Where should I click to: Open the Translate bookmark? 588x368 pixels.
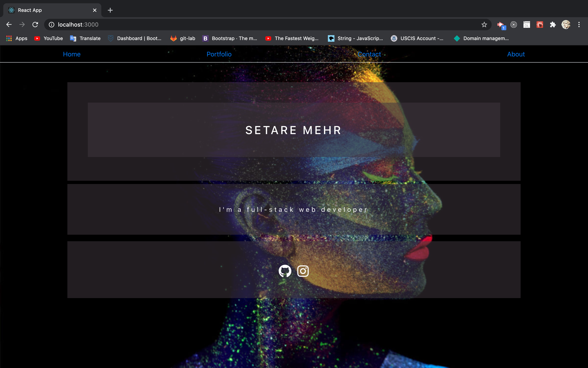(x=85, y=38)
